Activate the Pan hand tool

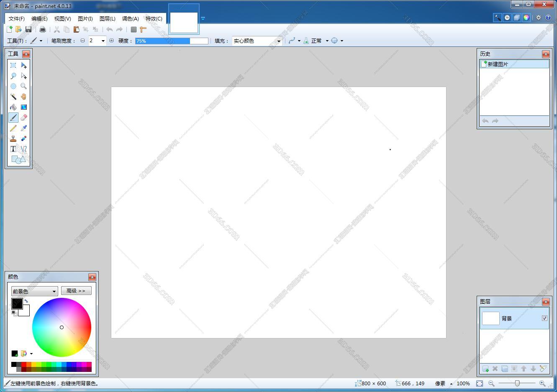point(24,97)
